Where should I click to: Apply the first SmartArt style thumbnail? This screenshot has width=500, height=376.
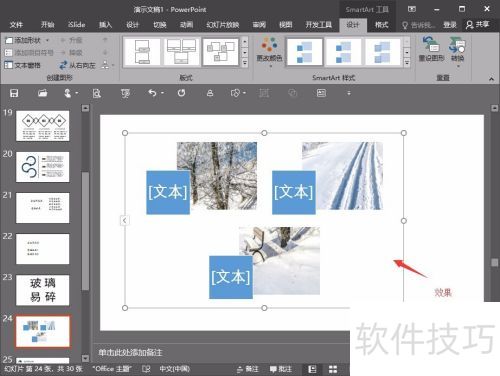pyautogui.click(x=305, y=52)
